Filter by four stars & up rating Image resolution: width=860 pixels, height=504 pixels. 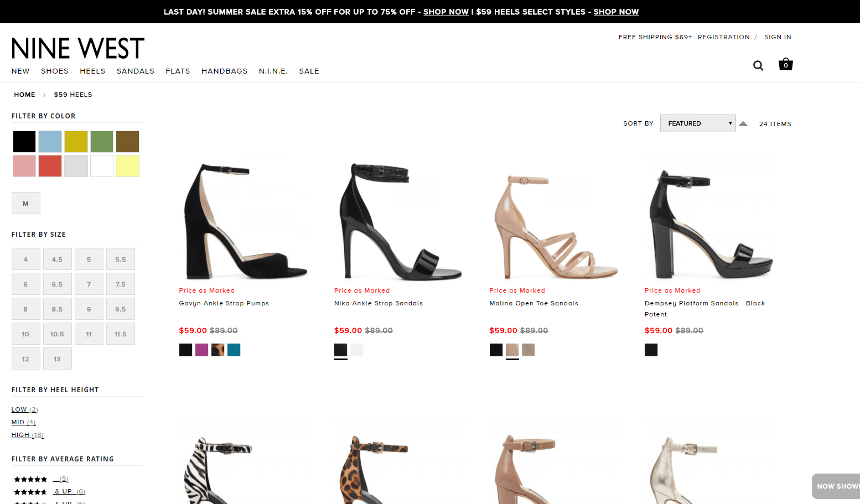(50, 492)
